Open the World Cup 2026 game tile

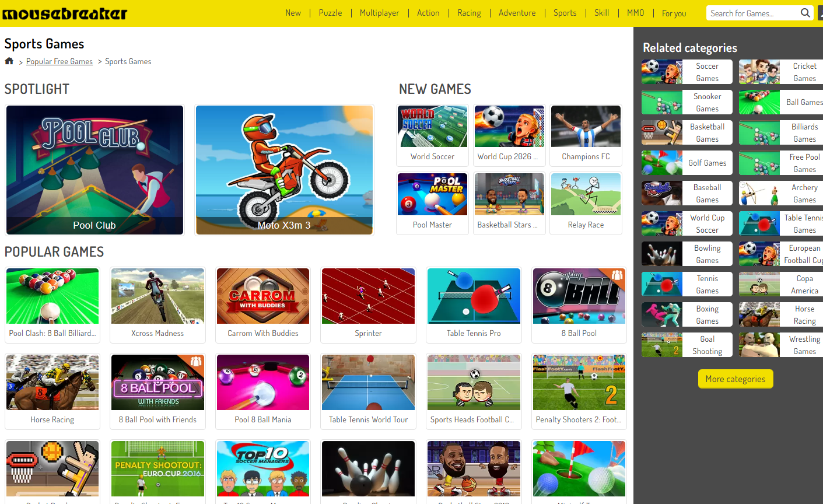509,135
